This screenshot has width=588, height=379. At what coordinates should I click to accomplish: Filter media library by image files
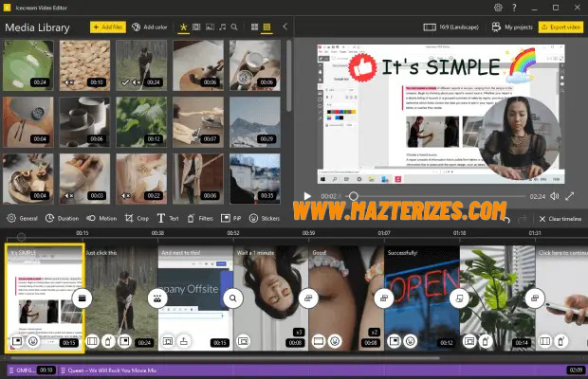point(210,27)
